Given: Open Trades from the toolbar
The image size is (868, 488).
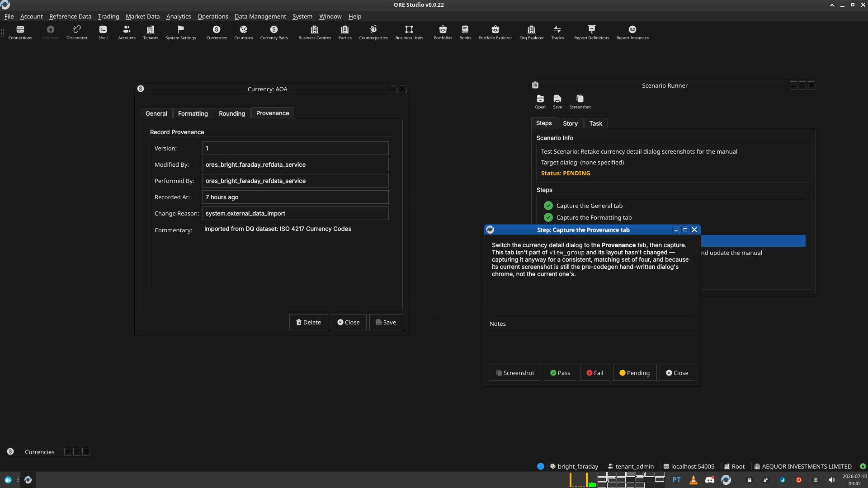Looking at the screenshot, I should coord(557,32).
